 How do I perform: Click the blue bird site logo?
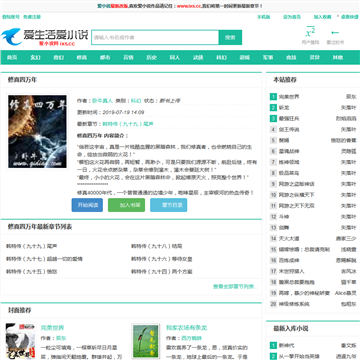44,37
